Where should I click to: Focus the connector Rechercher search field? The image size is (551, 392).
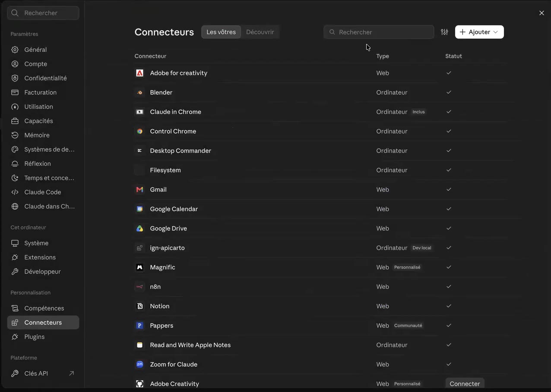(379, 32)
